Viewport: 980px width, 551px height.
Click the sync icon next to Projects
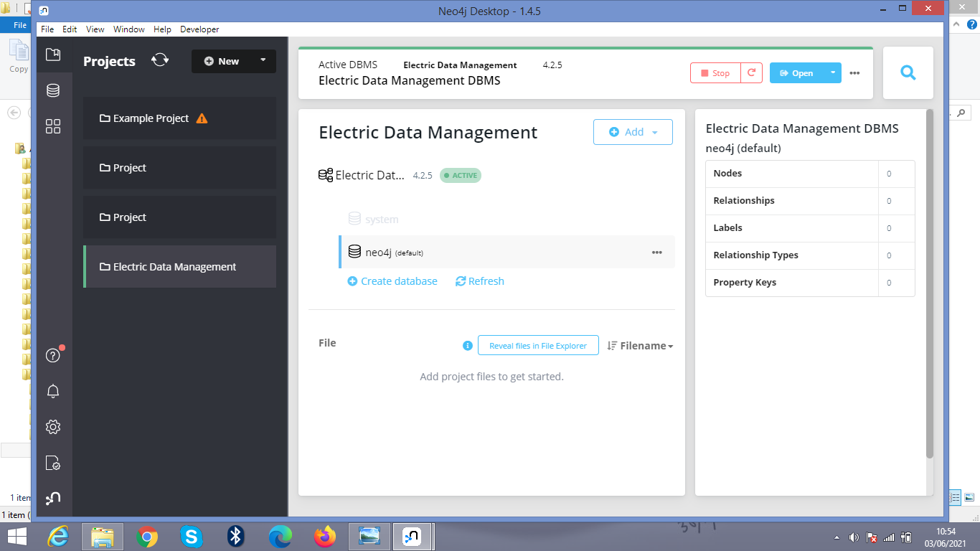click(x=160, y=60)
